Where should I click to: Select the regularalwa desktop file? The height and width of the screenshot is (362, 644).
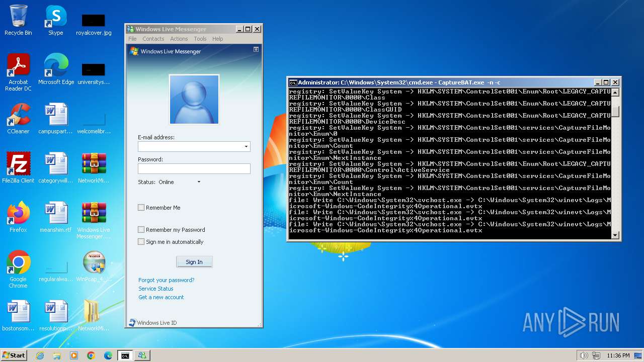pos(56,270)
